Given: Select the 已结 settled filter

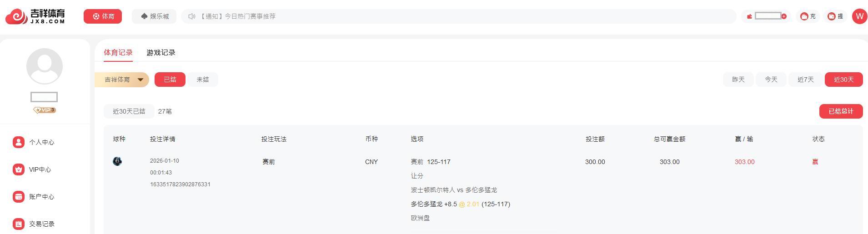Looking at the screenshot, I should 170,80.
